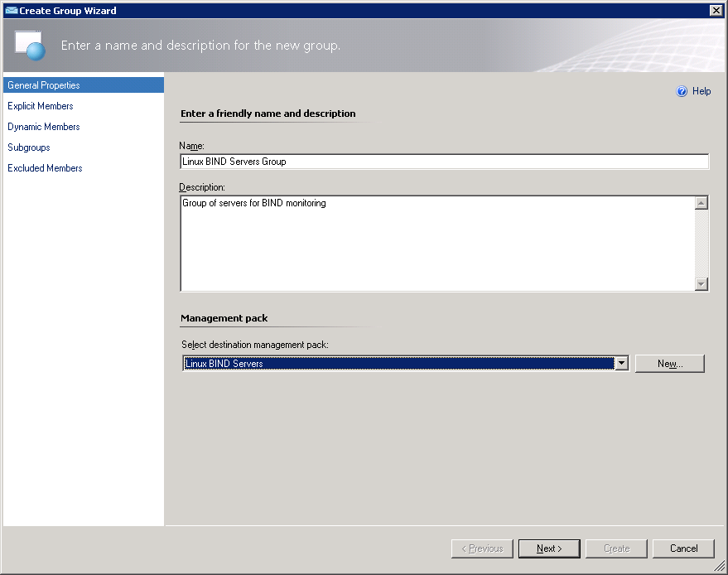
Task: Navigate to the Excluded Members page
Action: pyautogui.click(x=45, y=168)
